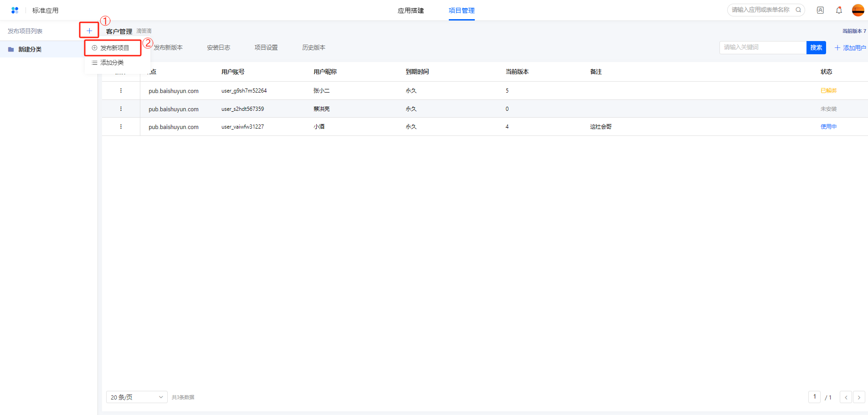This screenshot has height=415, width=868.
Task: Click the plus icon beside 发布项目列表
Action: coord(89,31)
